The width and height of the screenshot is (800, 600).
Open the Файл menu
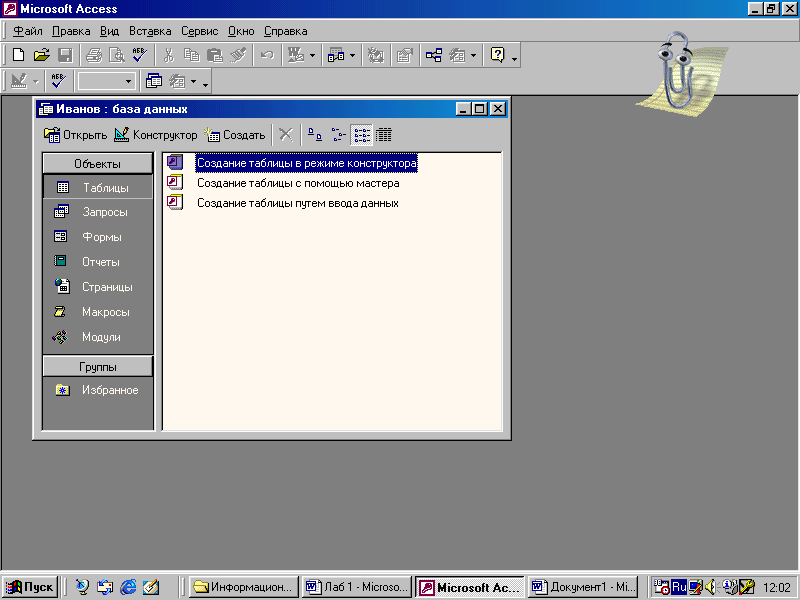click(x=28, y=31)
